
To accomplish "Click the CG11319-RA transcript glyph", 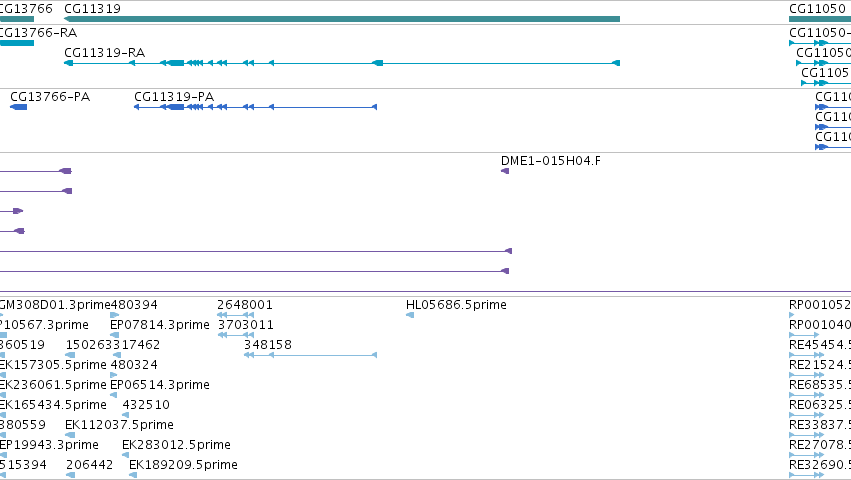I will pos(342,64).
